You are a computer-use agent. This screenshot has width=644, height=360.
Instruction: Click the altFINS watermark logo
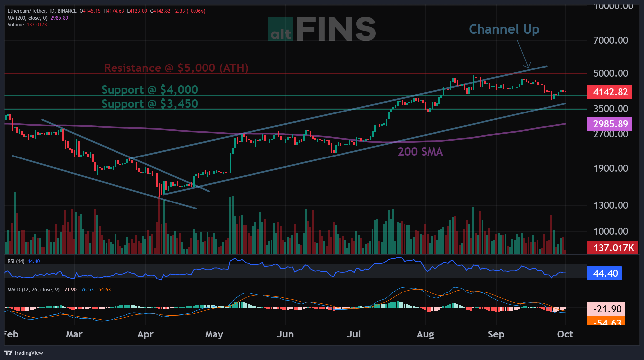click(x=322, y=29)
